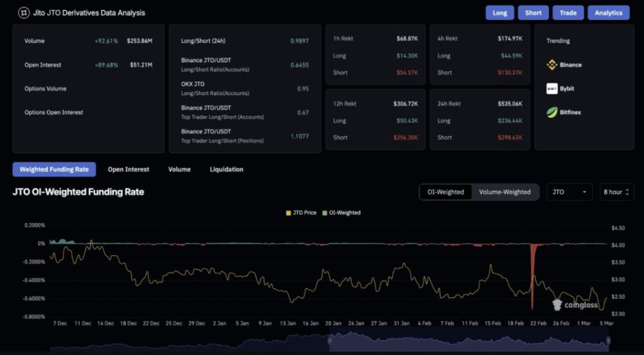Open the Liquidation tab
The width and height of the screenshot is (644, 355).
(x=226, y=169)
